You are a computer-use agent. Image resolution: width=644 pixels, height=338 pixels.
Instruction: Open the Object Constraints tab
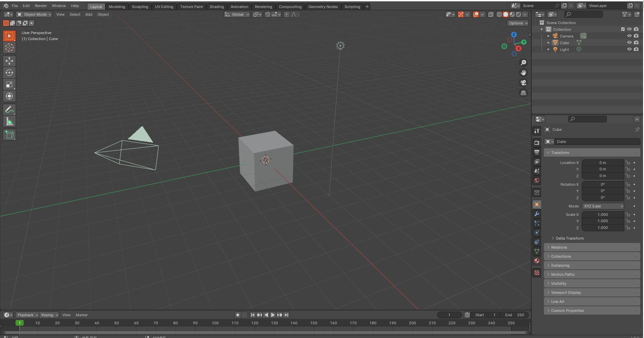coord(537,242)
